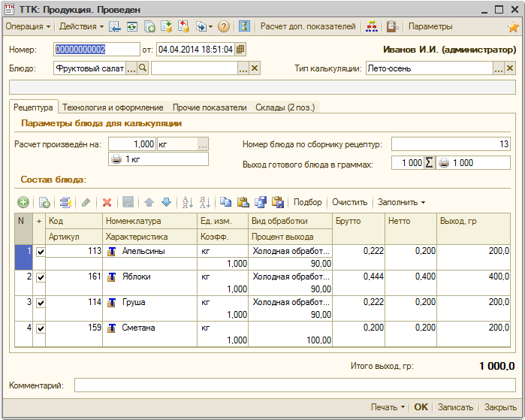The height and width of the screenshot is (420, 525).
Task: Select the Сметана cell in the table
Action: 150,328
